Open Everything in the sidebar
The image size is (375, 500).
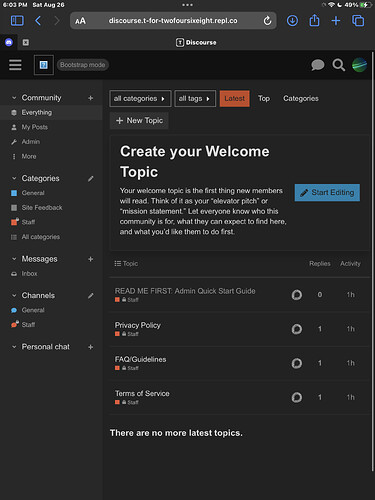click(51, 112)
